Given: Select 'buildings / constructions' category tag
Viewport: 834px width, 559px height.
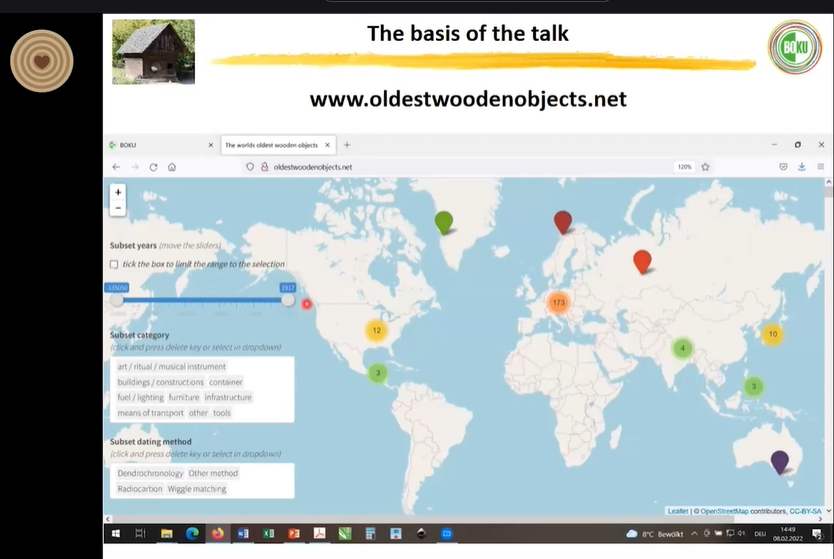Looking at the screenshot, I should [x=161, y=382].
